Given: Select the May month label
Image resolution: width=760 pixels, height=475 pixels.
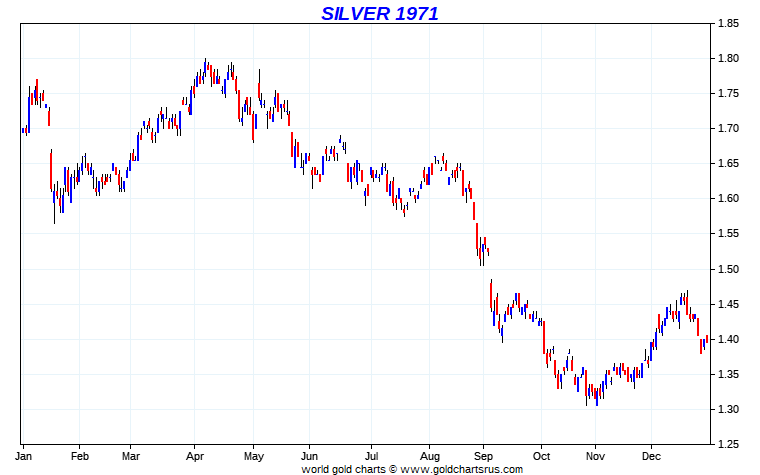Looking at the screenshot, I should pos(253,457).
